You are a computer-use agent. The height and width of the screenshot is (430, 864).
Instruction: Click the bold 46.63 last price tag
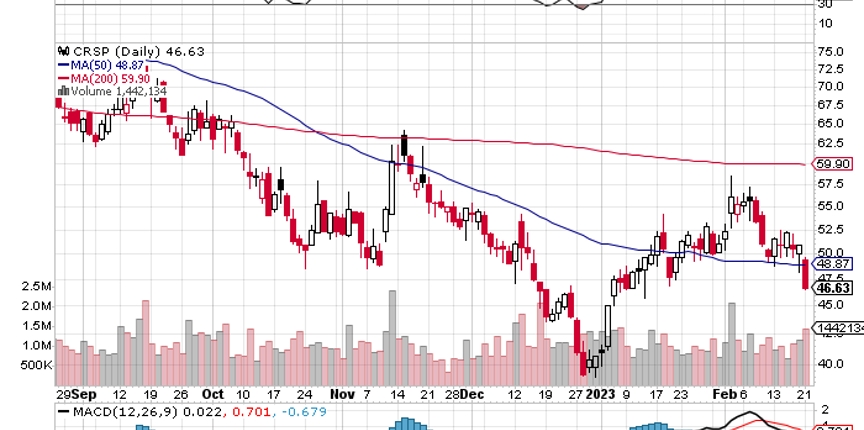point(834,287)
